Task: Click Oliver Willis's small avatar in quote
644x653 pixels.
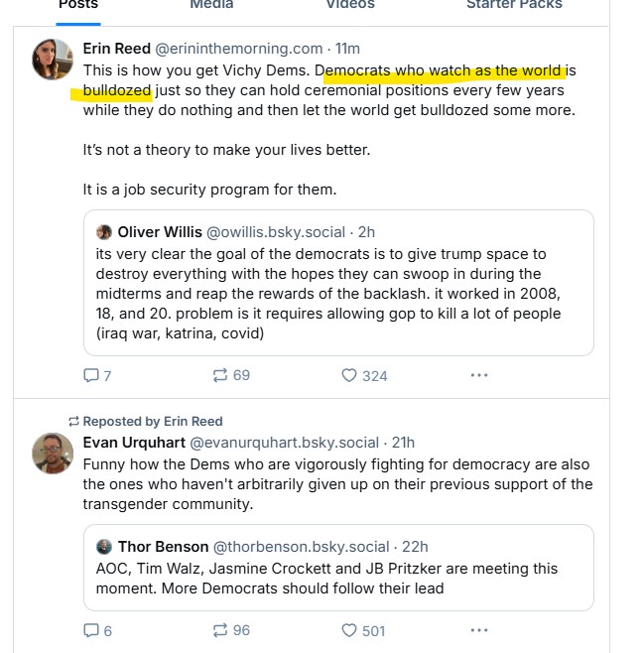Action: [x=104, y=232]
